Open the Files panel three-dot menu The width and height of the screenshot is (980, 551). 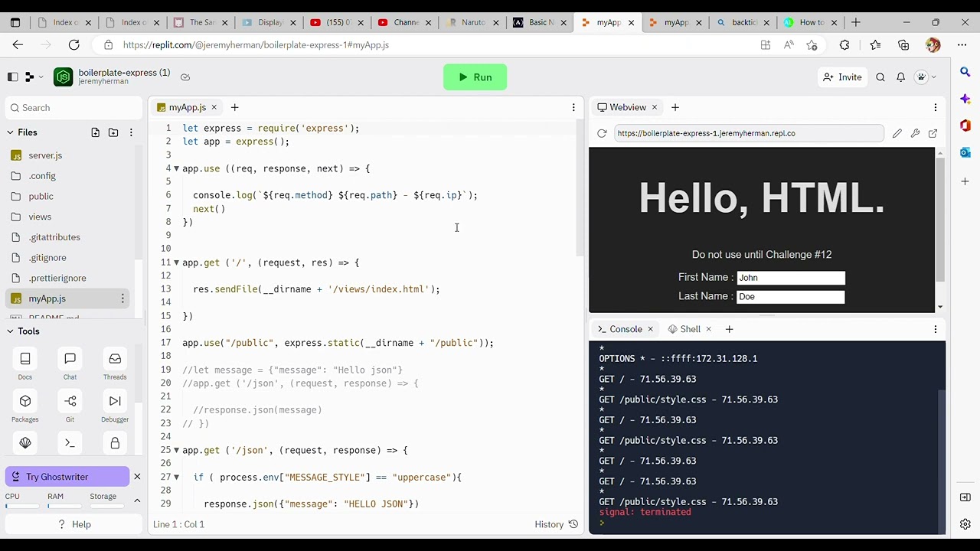pos(132,132)
